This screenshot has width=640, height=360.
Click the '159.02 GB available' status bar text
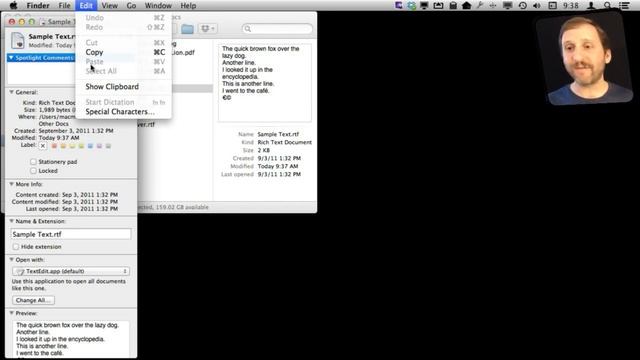[x=181, y=207]
